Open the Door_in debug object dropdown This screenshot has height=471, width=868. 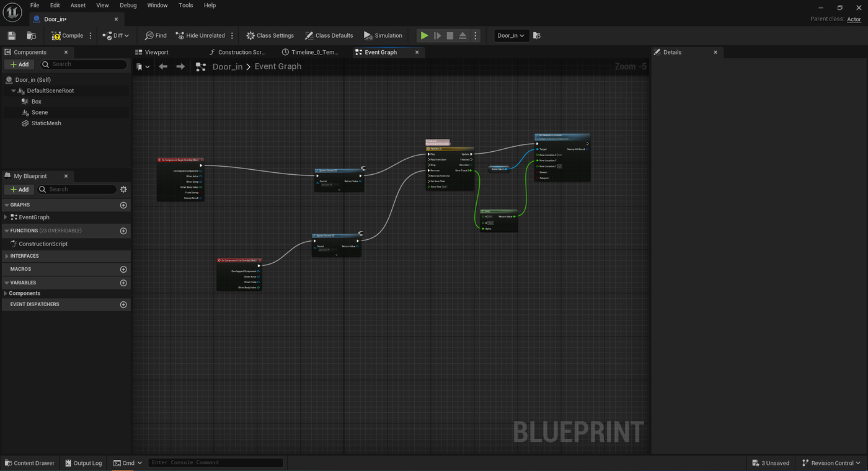(511, 35)
